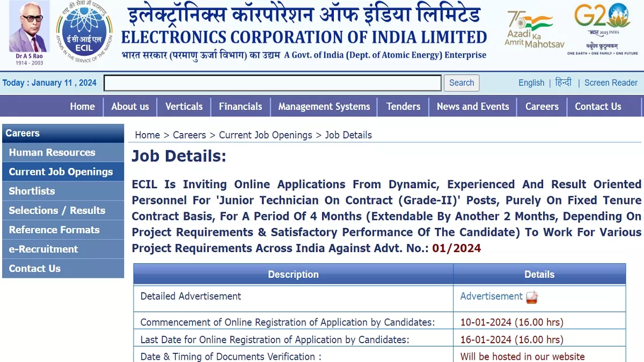The image size is (644, 362).
Task: Open the Management Systems menu
Action: coord(324,107)
